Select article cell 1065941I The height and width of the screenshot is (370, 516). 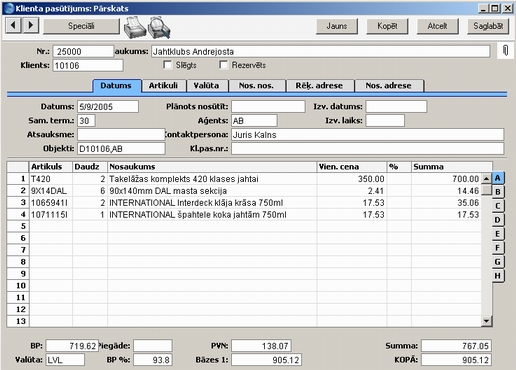click(x=51, y=203)
